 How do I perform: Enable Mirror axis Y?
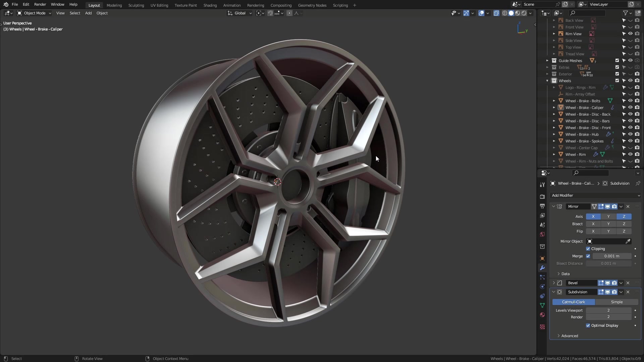(608, 217)
